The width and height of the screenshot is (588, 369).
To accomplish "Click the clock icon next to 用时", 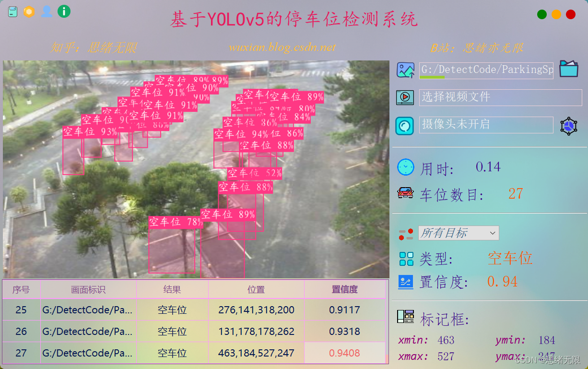I will coord(406,167).
